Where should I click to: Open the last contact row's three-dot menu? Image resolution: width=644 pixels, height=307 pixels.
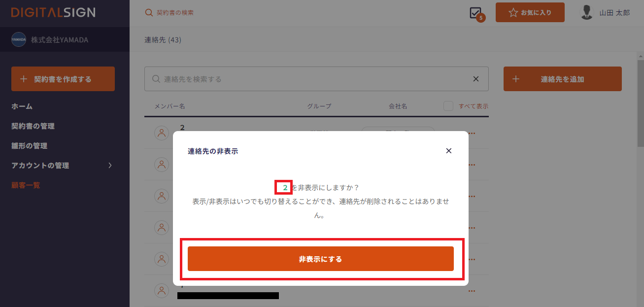[472, 291]
